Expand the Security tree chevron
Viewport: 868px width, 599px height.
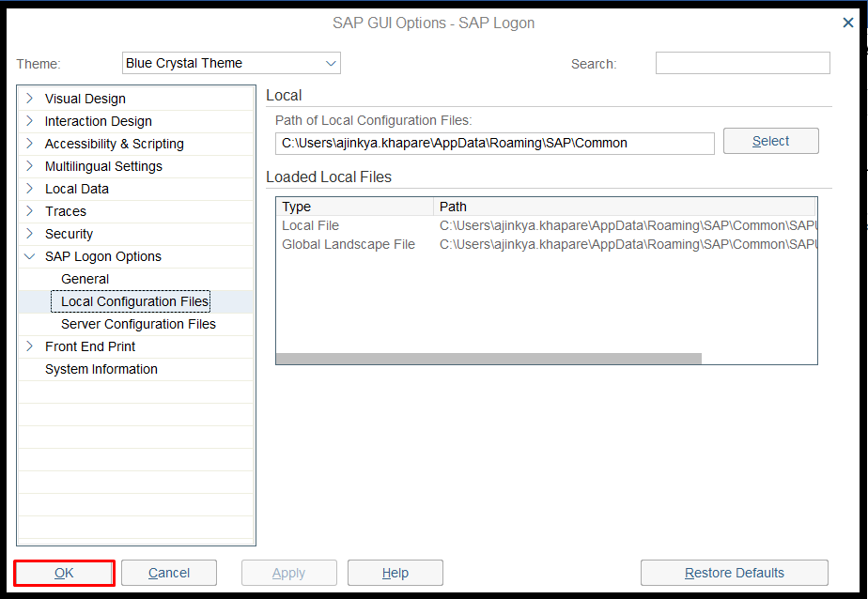(30, 234)
